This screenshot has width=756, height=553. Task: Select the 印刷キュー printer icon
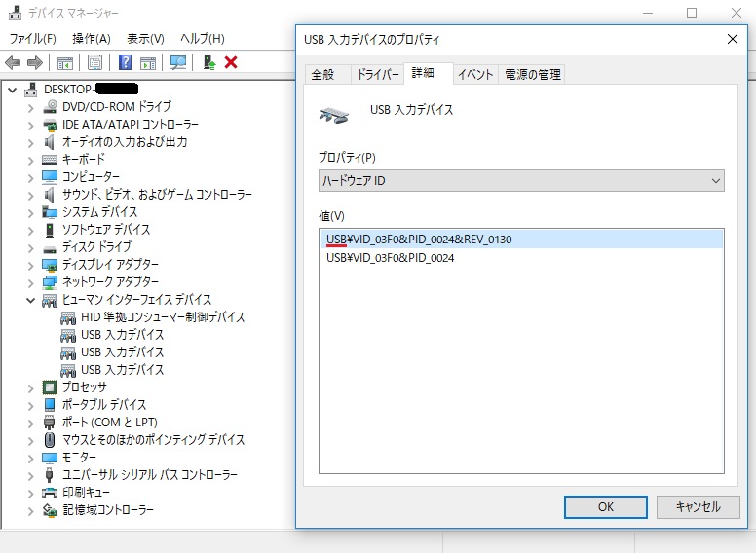coord(50,493)
